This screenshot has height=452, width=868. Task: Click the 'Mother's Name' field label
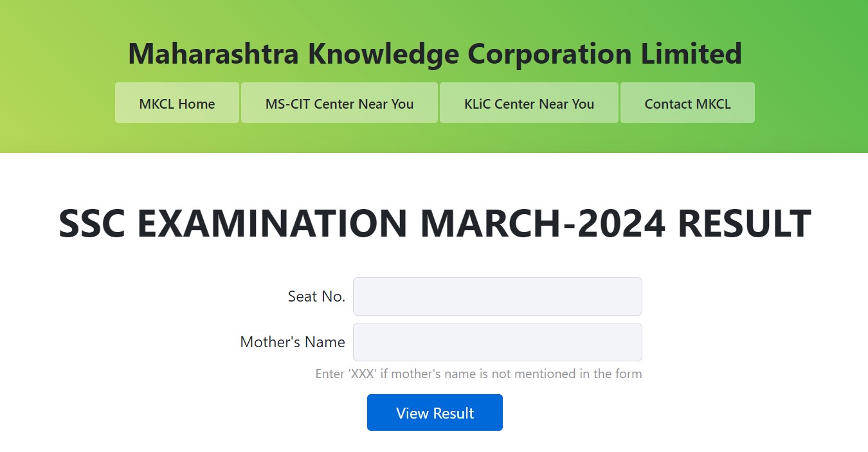293,342
